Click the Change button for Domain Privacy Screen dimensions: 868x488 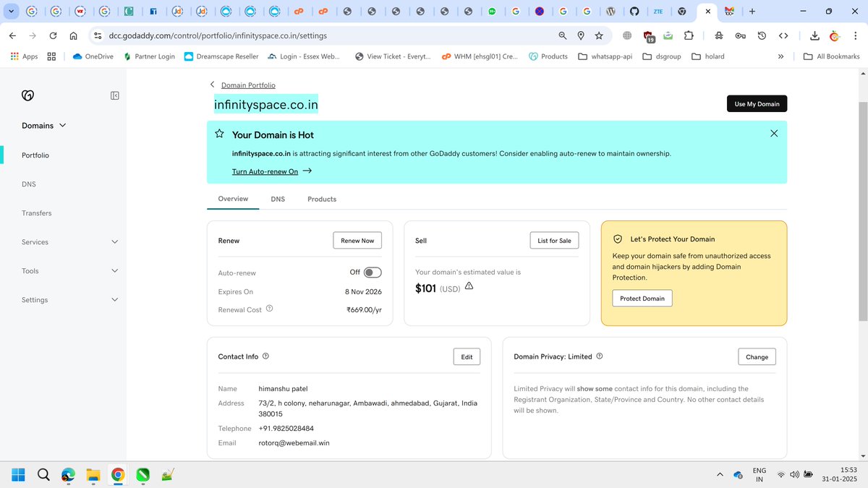(757, 356)
